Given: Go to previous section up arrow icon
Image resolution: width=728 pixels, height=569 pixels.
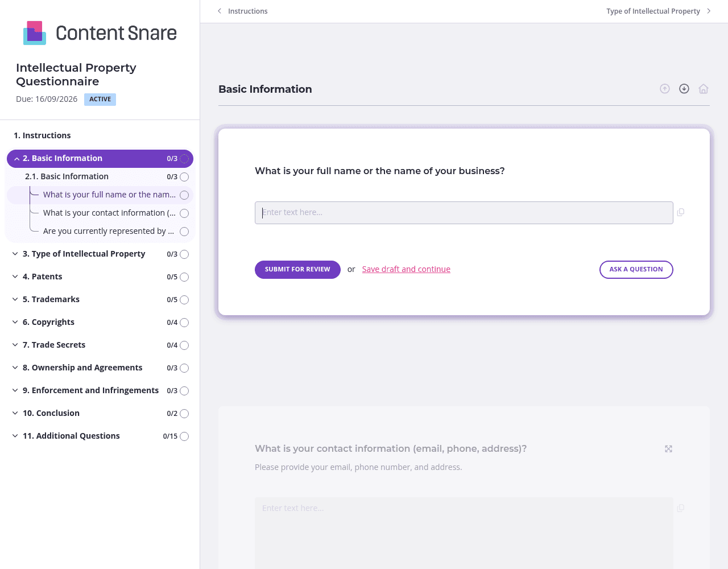Looking at the screenshot, I should click(665, 89).
